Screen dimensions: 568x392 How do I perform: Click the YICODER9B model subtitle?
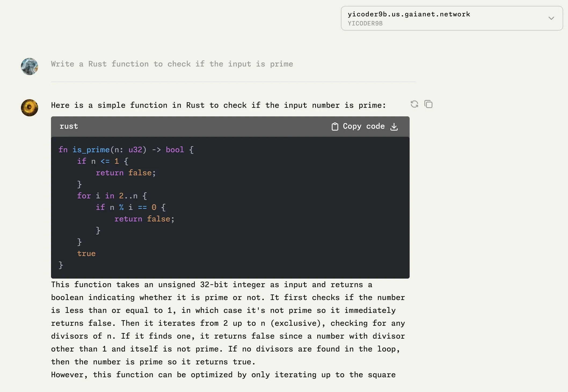point(365,24)
